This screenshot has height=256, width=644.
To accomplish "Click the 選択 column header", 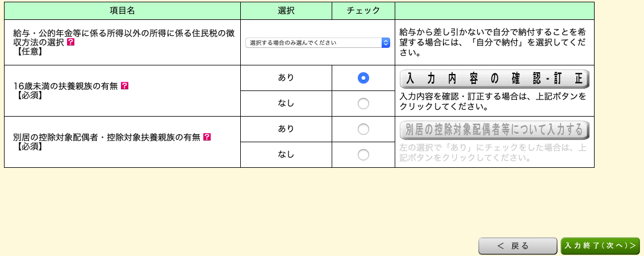I will click(x=286, y=11).
